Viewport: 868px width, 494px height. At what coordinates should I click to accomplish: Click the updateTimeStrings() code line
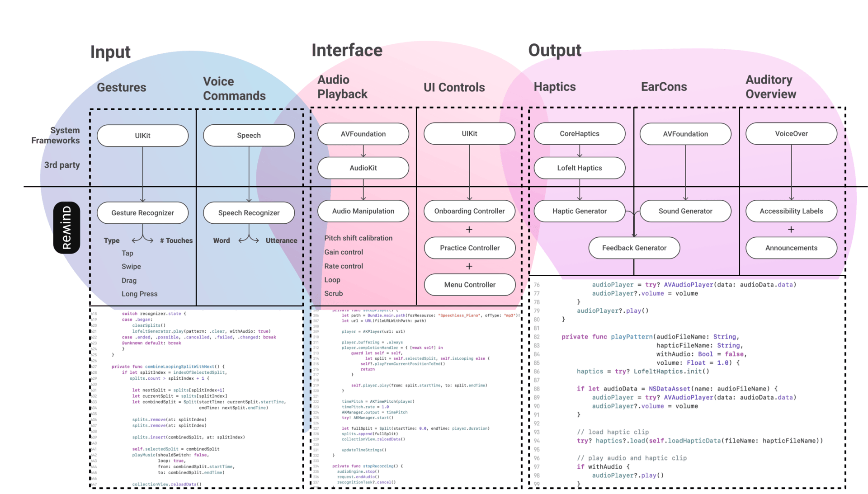[x=364, y=450]
